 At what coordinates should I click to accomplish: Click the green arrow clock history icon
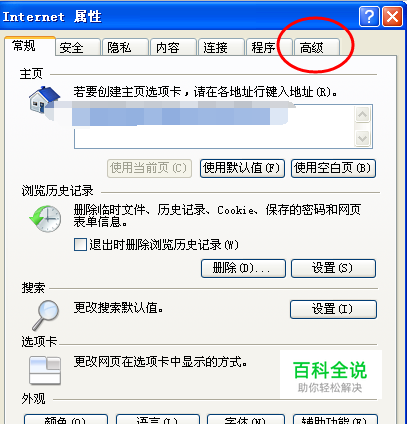[x=45, y=219]
